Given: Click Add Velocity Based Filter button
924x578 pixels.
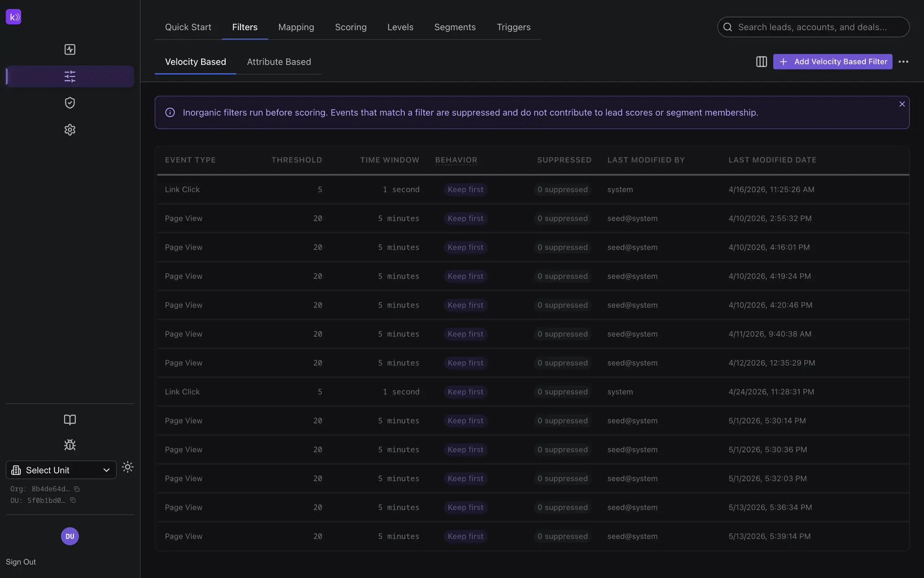Looking at the screenshot, I should pos(833,61).
